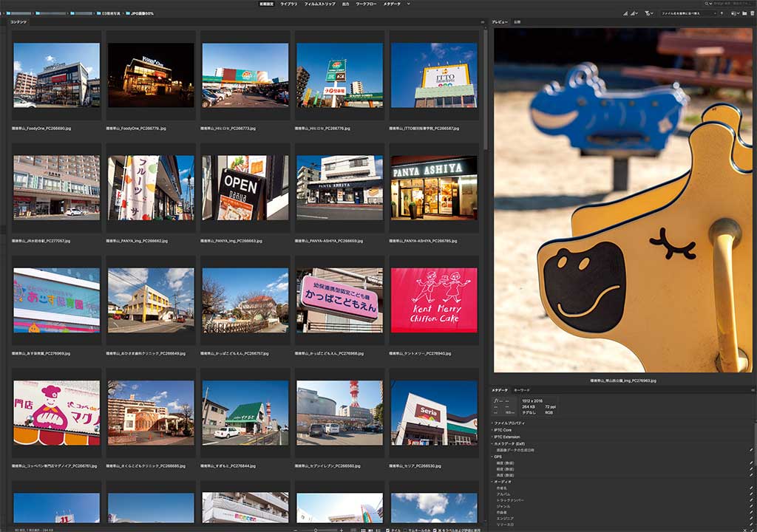Click the pencil icon for 原画像データの生成日時
This screenshot has width=757, height=532.
point(751,450)
